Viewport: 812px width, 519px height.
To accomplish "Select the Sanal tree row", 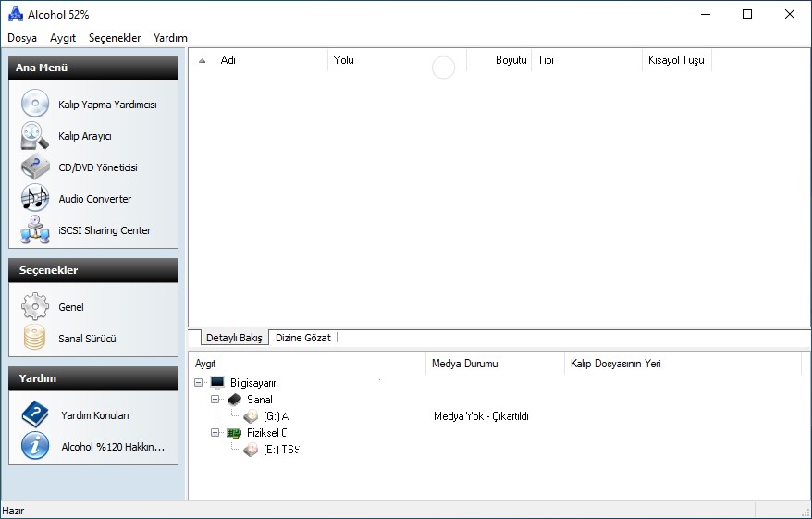I will click(260, 400).
